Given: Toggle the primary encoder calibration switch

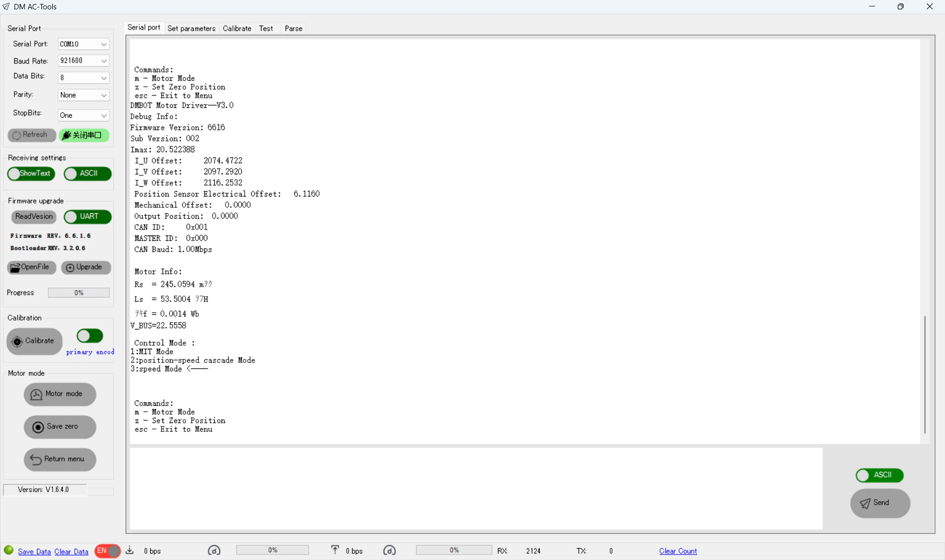Looking at the screenshot, I should click(x=90, y=336).
